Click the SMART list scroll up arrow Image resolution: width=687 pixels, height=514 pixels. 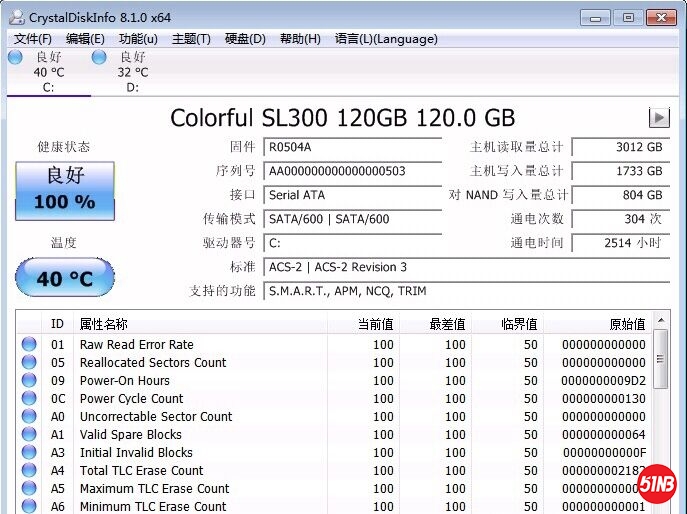point(661,320)
